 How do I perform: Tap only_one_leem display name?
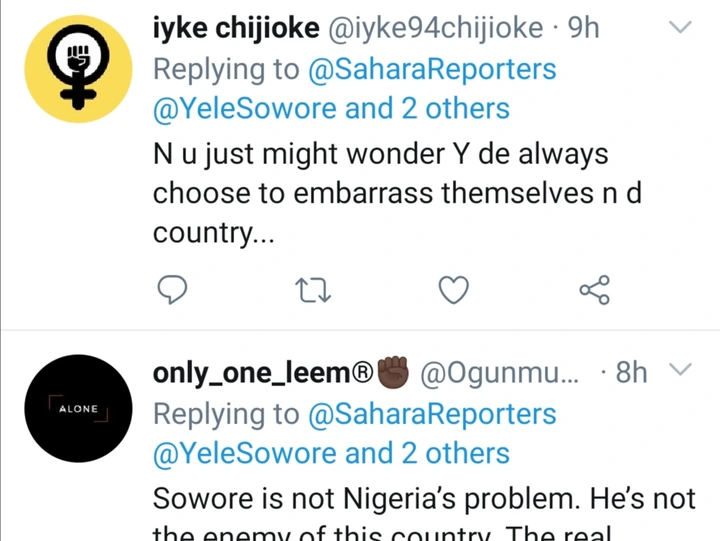click(x=263, y=373)
